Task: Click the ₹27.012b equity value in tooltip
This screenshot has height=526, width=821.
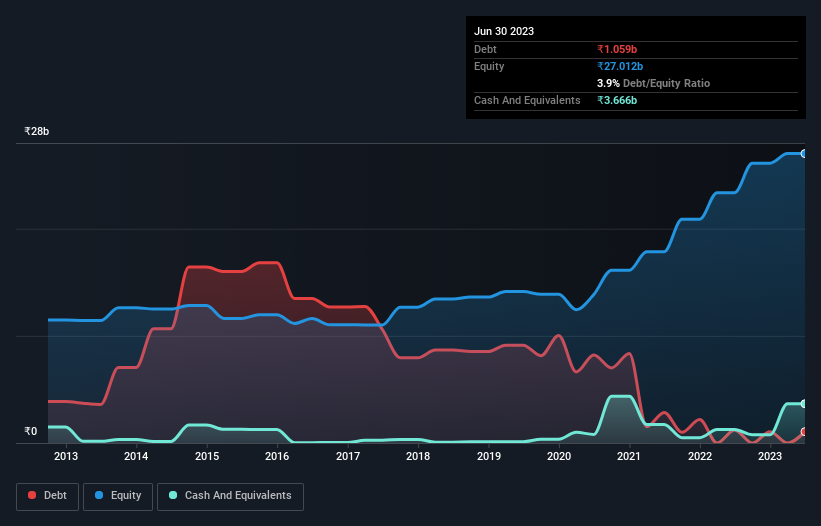Action: [x=620, y=66]
